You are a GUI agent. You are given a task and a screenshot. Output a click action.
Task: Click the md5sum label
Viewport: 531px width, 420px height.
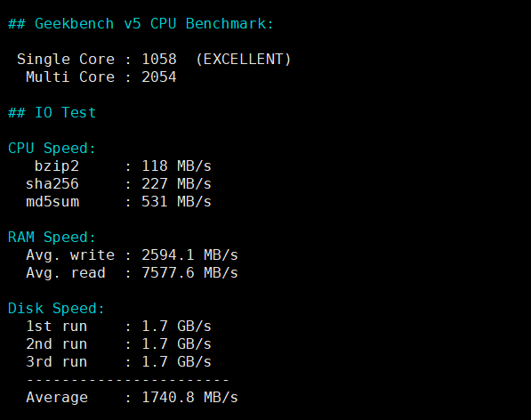(x=52, y=202)
